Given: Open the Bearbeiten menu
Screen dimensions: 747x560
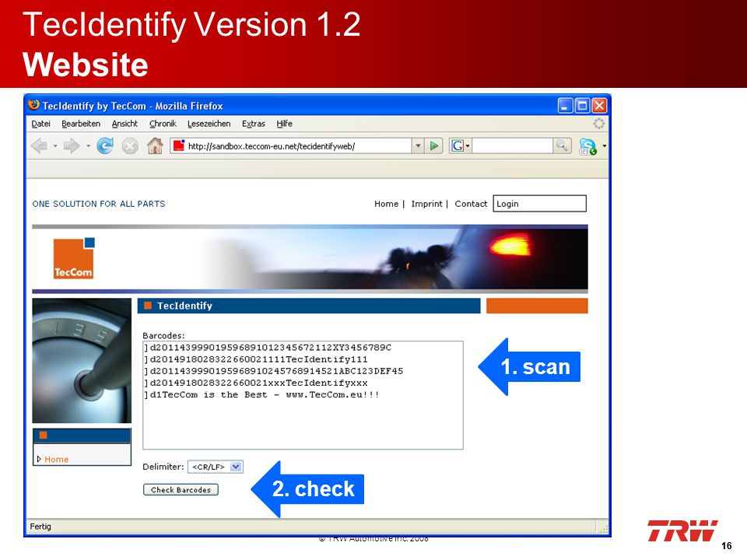Looking at the screenshot, I should point(81,124).
